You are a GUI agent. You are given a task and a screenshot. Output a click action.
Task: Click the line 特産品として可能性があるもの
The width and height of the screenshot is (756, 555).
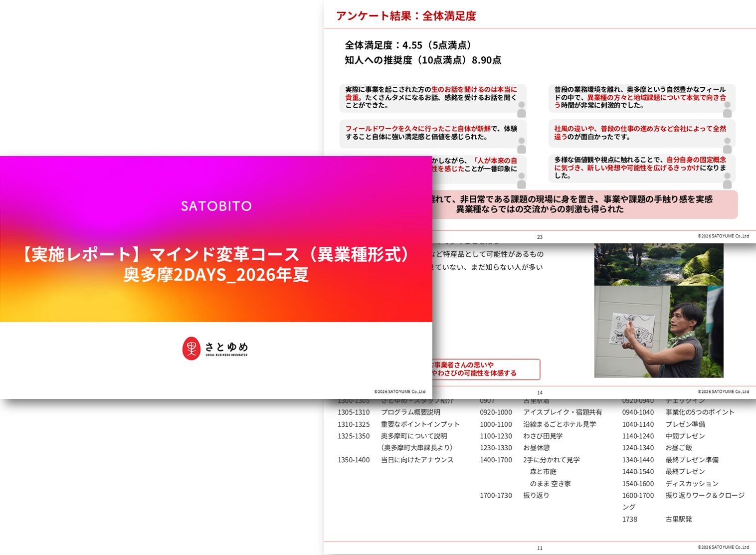[x=488, y=254]
